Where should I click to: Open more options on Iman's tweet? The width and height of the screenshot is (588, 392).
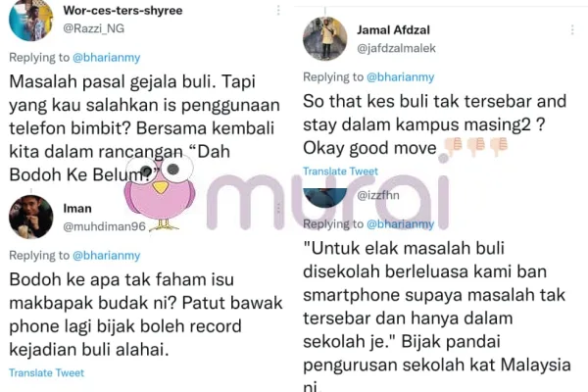pos(278,208)
